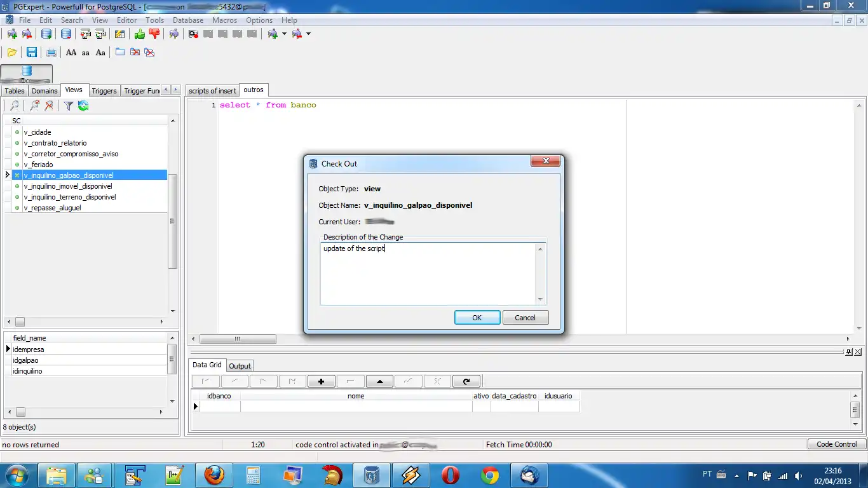Click the printer icon
Screen dimensions: 868x488
[x=51, y=52]
